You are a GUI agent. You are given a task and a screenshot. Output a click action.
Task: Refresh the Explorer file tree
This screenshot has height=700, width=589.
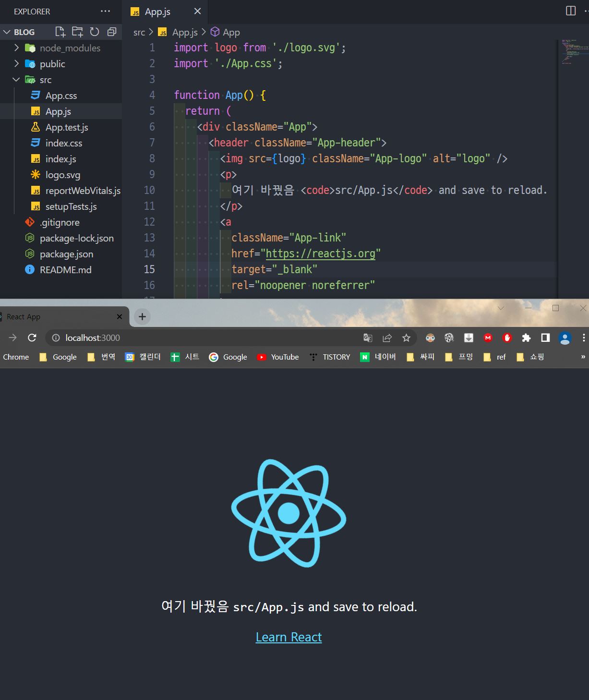tap(95, 32)
